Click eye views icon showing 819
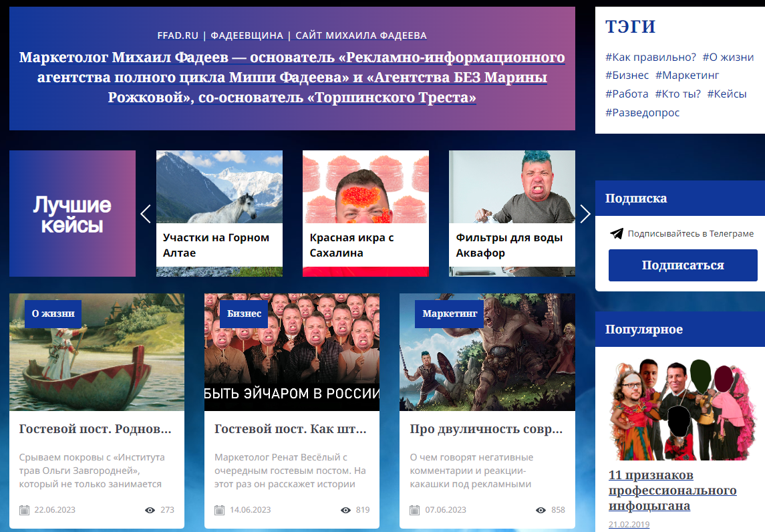 click(345, 510)
